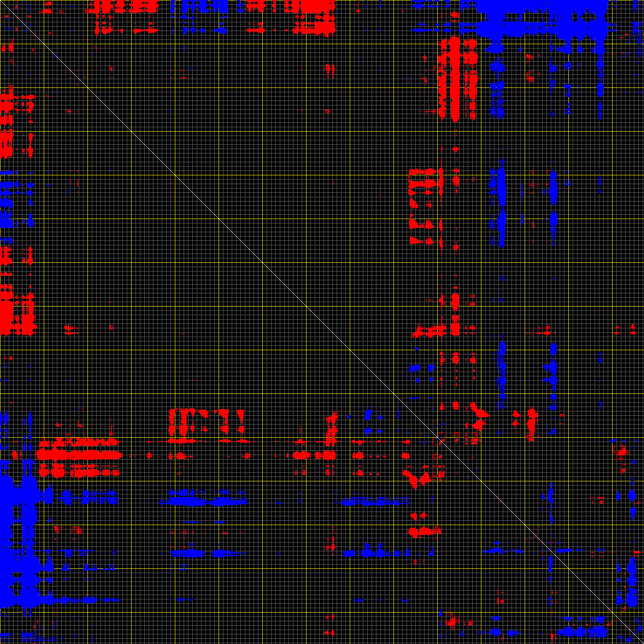This screenshot has height=644, width=644.
Task: Click the blue blob row along bottom-right edge
Action: (581, 632)
